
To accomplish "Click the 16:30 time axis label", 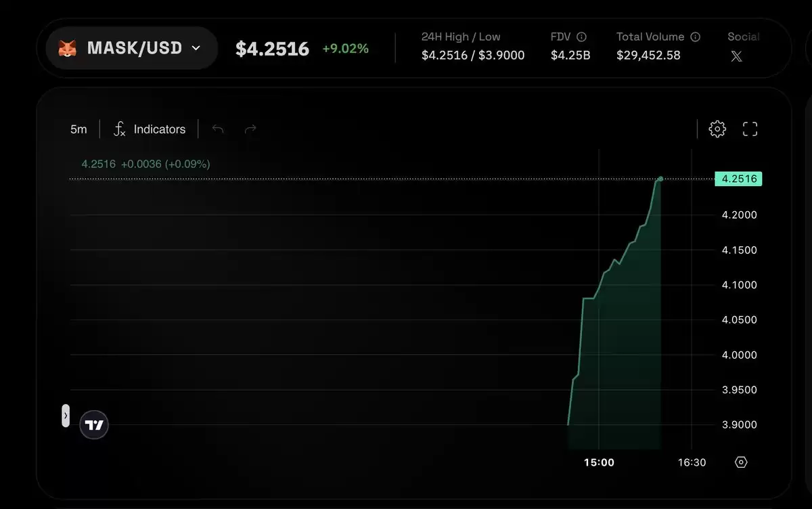I will click(692, 462).
